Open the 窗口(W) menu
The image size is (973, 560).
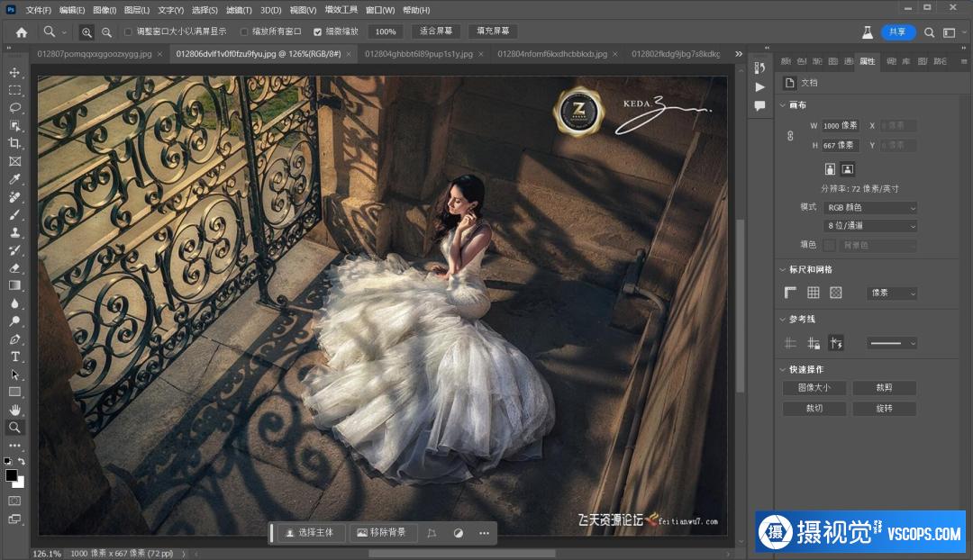(x=380, y=10)
